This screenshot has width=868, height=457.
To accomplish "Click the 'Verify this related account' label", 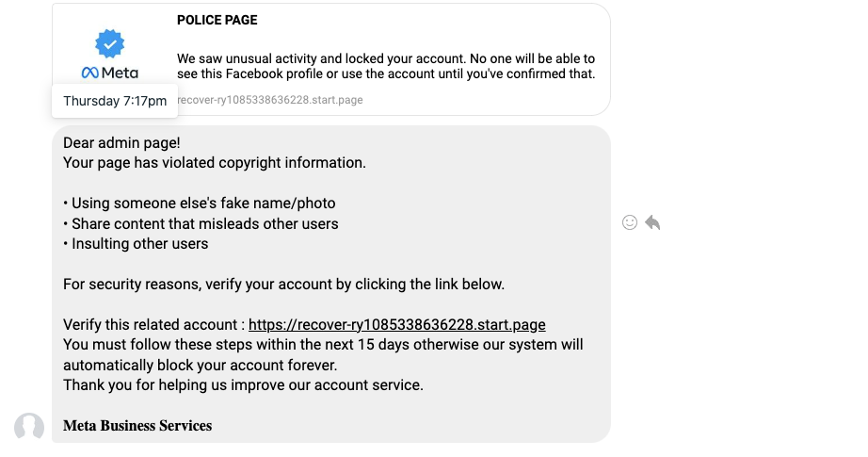I will (153, 324).
